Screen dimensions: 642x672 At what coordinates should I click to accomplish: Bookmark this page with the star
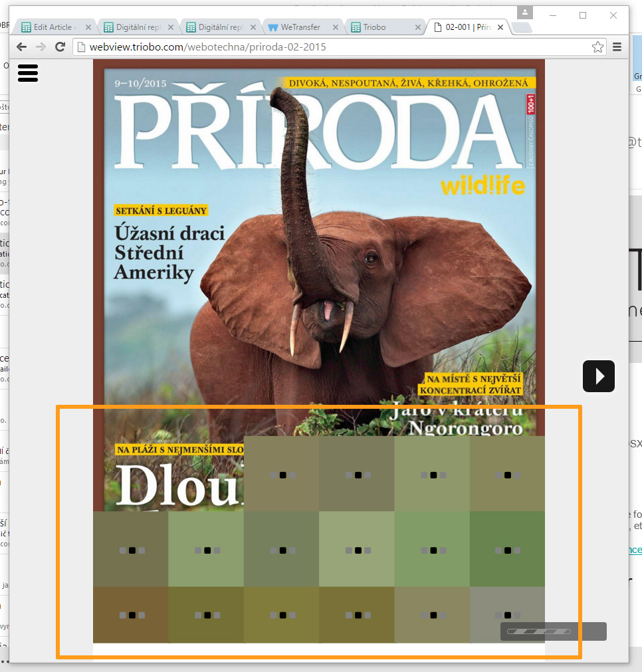[597, 47]
